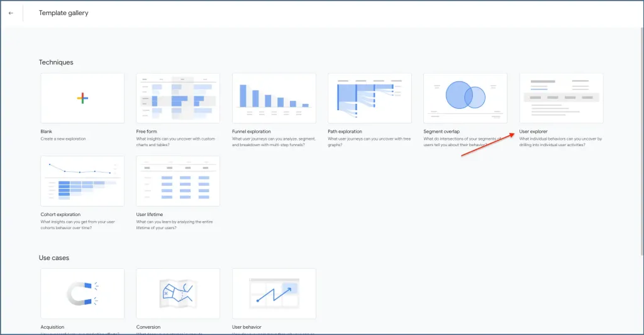Open the Blank template thumbnail
The image size is (644, 335).
[x=82, y=98]
